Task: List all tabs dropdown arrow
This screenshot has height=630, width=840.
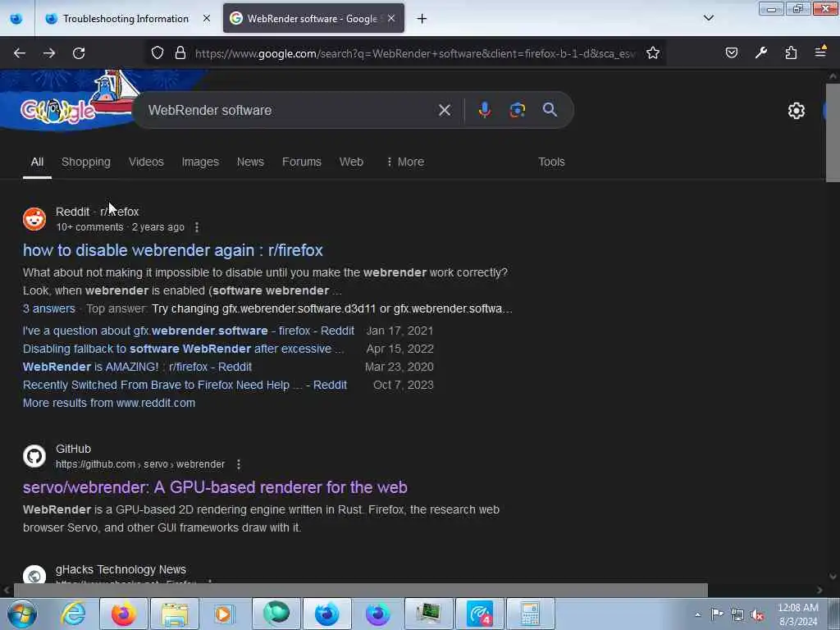Action: (708, 18)
